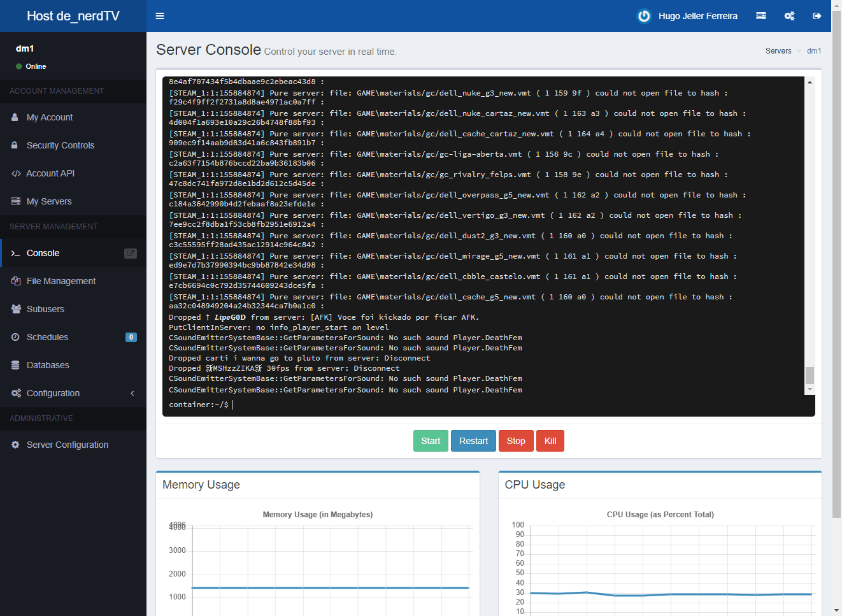Open the Schedules page

47,337
